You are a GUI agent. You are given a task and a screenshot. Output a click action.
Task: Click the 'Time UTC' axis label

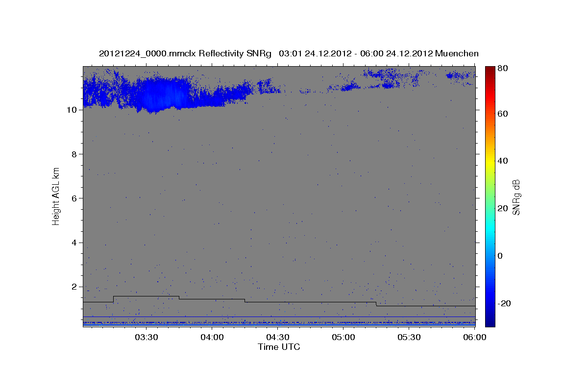pyautogui.click(x=279, y=347)
